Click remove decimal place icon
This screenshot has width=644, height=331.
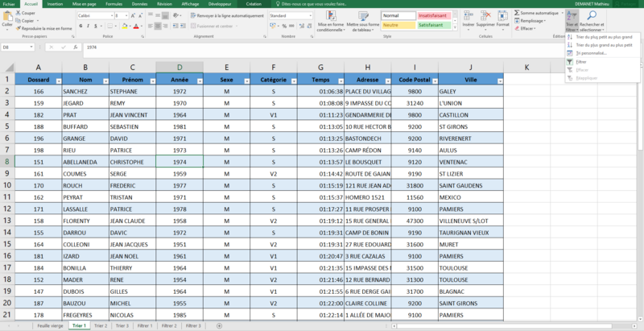coord(309,26)
